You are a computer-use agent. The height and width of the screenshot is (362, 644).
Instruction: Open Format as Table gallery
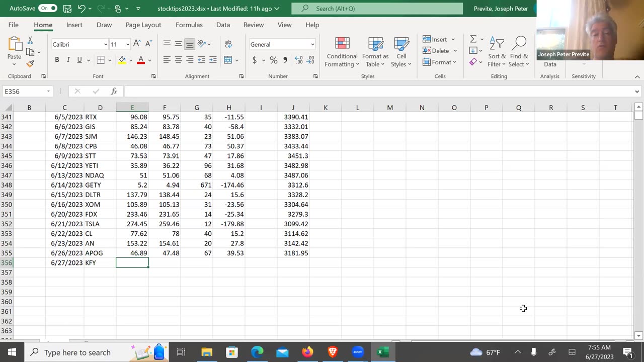click(x=375, y=52)
